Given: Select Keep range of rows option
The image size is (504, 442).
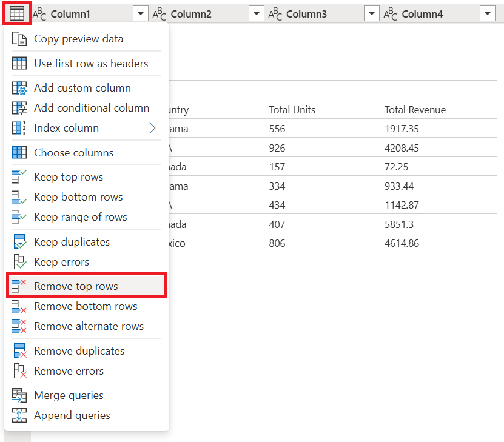Looking at the screenshot, I should [79, 217].
